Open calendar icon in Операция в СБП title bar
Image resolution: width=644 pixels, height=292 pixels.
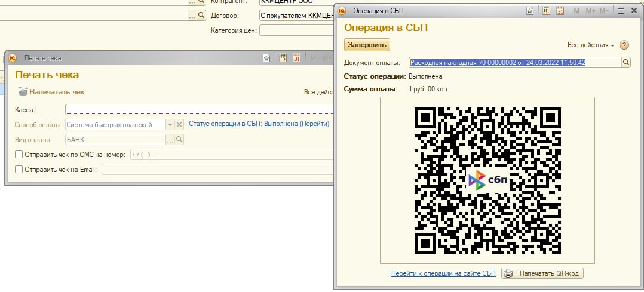click(x=560, y=11)
